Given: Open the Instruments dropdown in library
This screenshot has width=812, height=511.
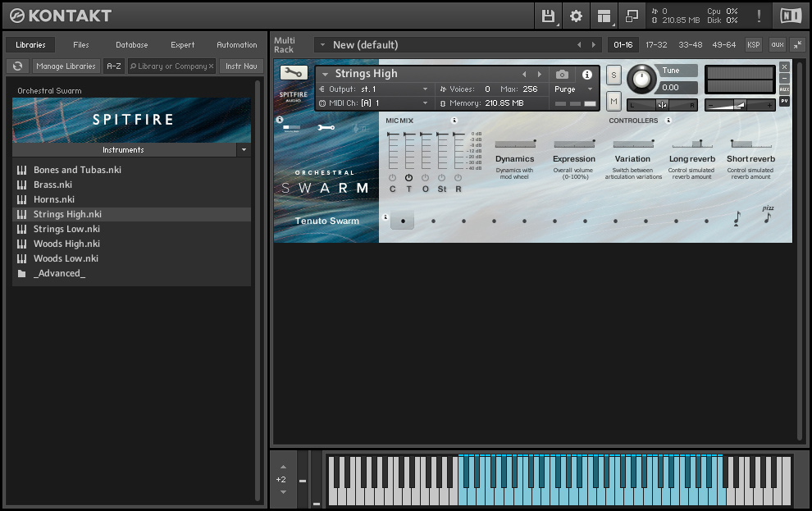Looking at the screenshot, I should [x=243, y=150].
